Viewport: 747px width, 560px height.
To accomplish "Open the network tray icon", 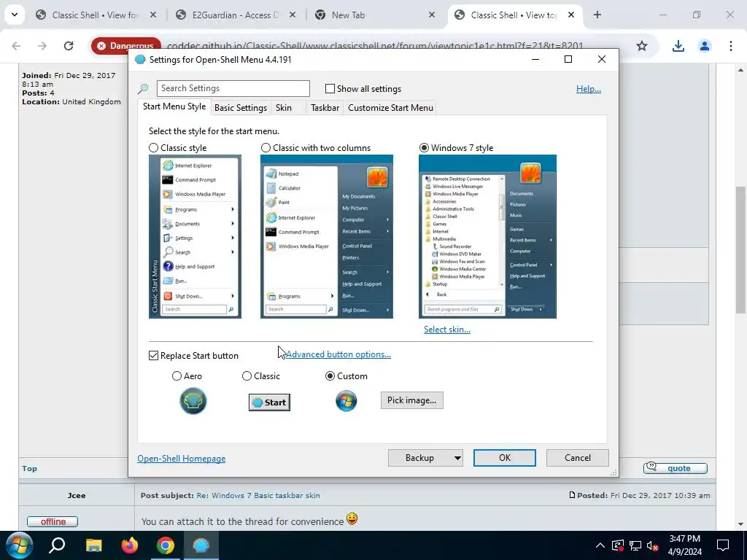I will (x=635, y=545).
